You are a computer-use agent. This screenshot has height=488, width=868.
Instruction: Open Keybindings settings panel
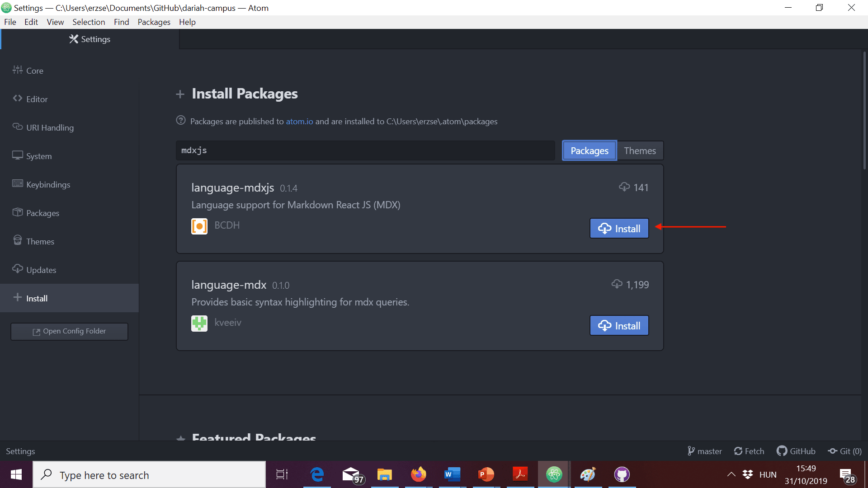pos(48,184)
